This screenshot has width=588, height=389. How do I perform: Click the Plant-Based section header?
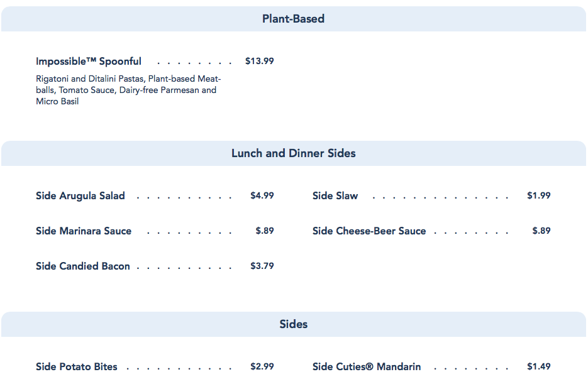click(293, 19)
